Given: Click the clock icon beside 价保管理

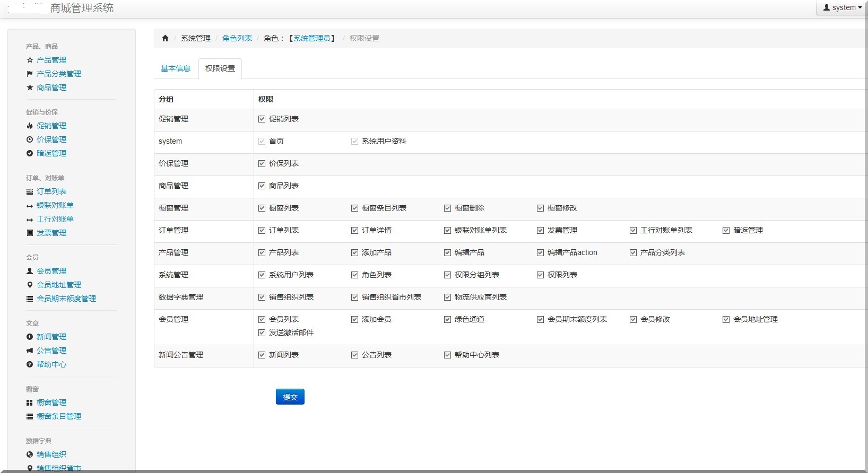Looking at the screenshot, I should click(x=30, y=139).
